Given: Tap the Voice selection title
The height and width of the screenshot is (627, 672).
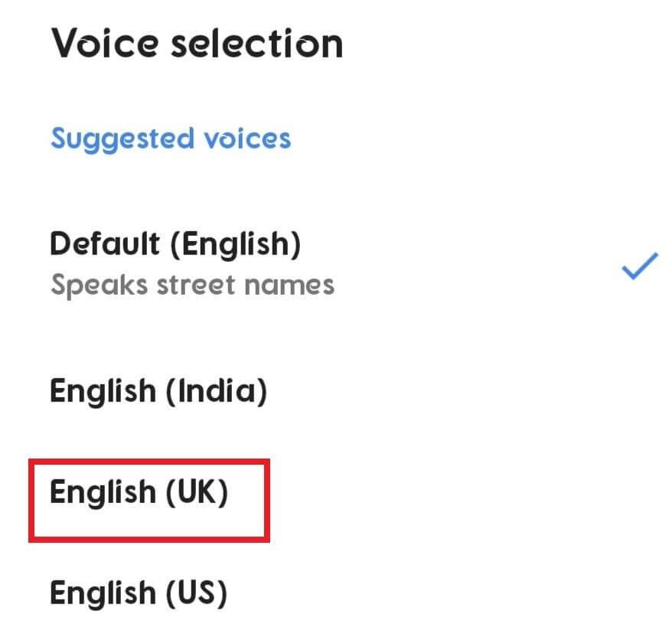Looking at the screenshot, I should [x=196, y=43].
